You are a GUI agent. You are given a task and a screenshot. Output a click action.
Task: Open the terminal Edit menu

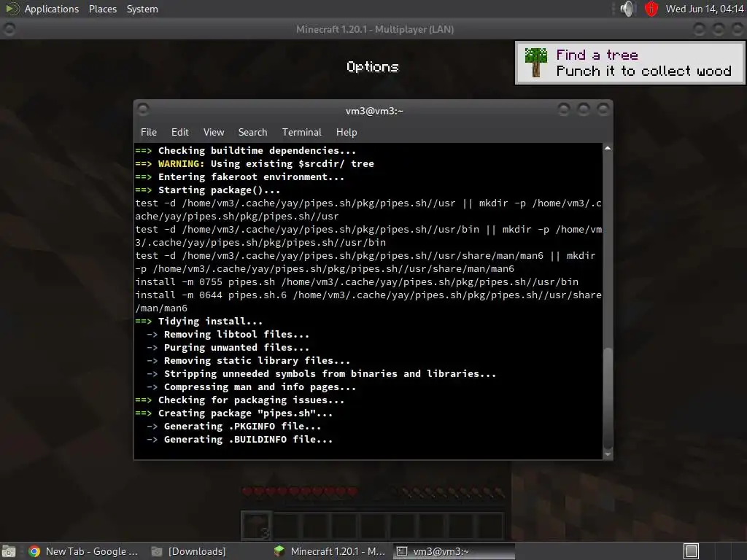(x=179, y=133)
